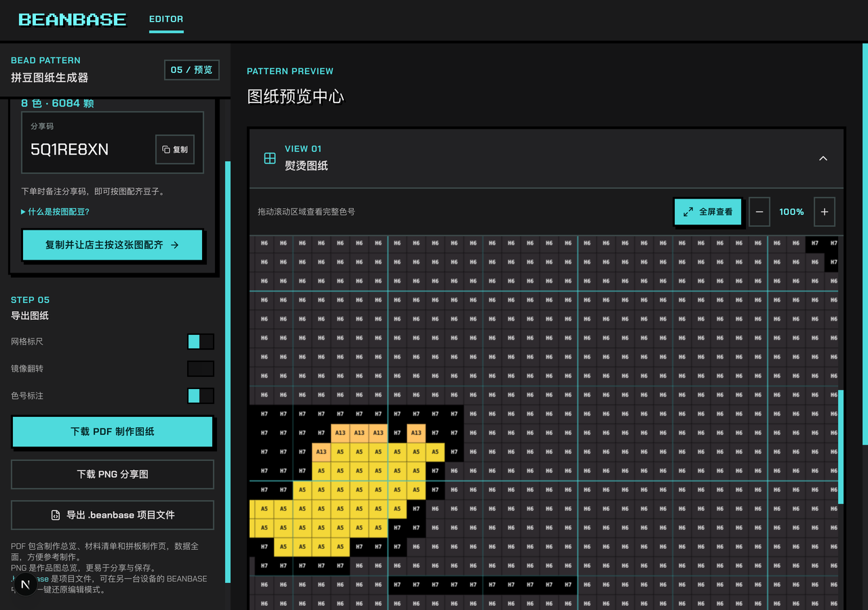This screenshot has width=868, height=610.
Task: Open the EDITOR tab
Action: click(166, 19)
